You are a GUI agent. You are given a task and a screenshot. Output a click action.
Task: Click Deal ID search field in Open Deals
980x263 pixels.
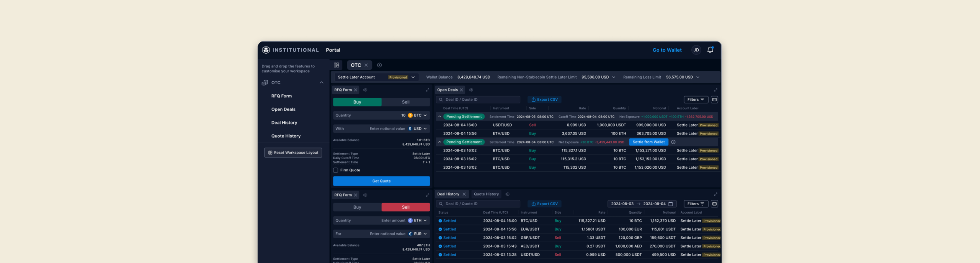point(478,100)
